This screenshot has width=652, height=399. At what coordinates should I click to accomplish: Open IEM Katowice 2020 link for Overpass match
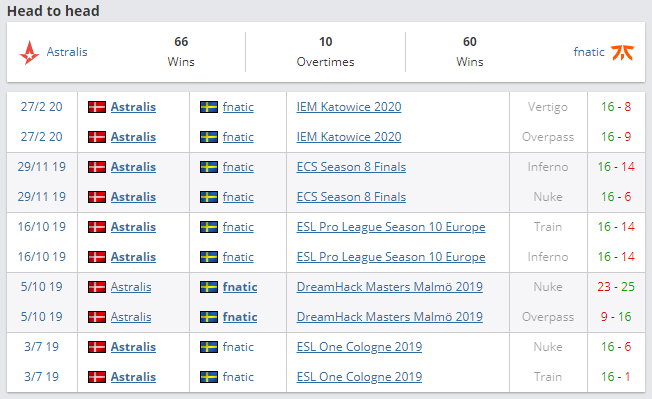(349, 137)
